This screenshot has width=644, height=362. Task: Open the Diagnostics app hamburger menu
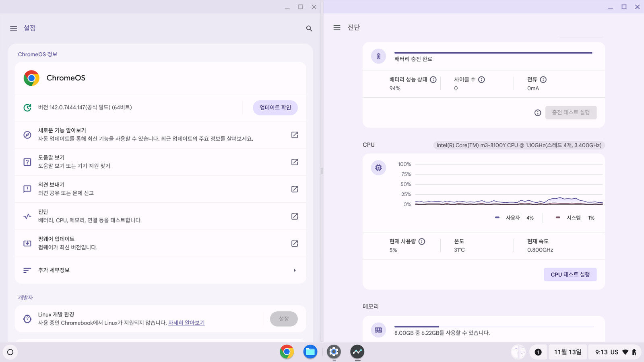click(337, 28)
